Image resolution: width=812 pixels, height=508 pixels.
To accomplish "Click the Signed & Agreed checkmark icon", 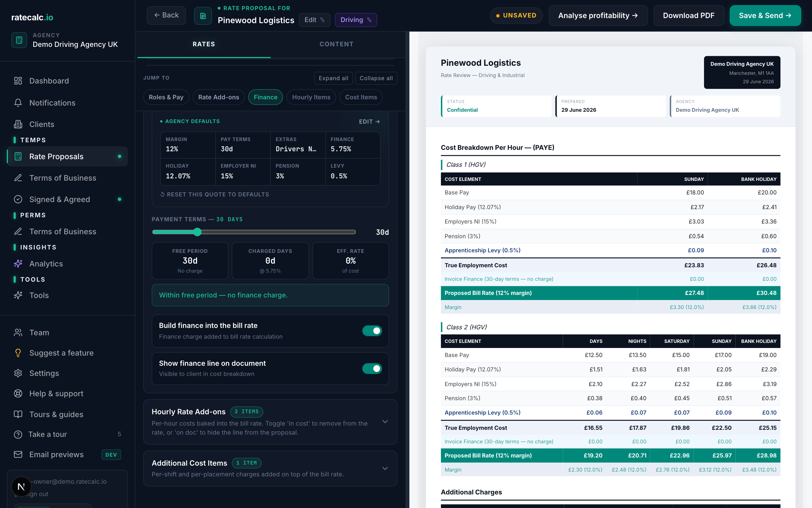I will click(18, 199).
